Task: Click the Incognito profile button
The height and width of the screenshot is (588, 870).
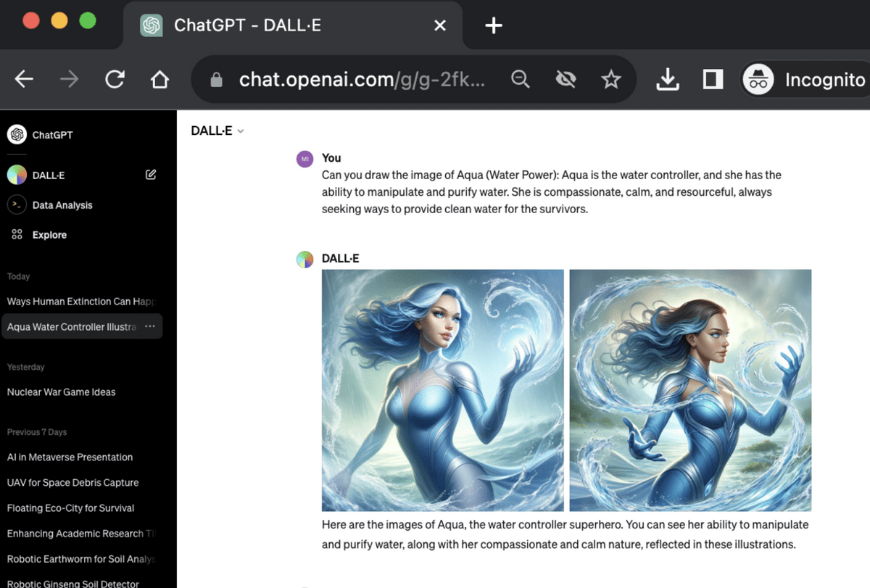Action: pos(805,80)
